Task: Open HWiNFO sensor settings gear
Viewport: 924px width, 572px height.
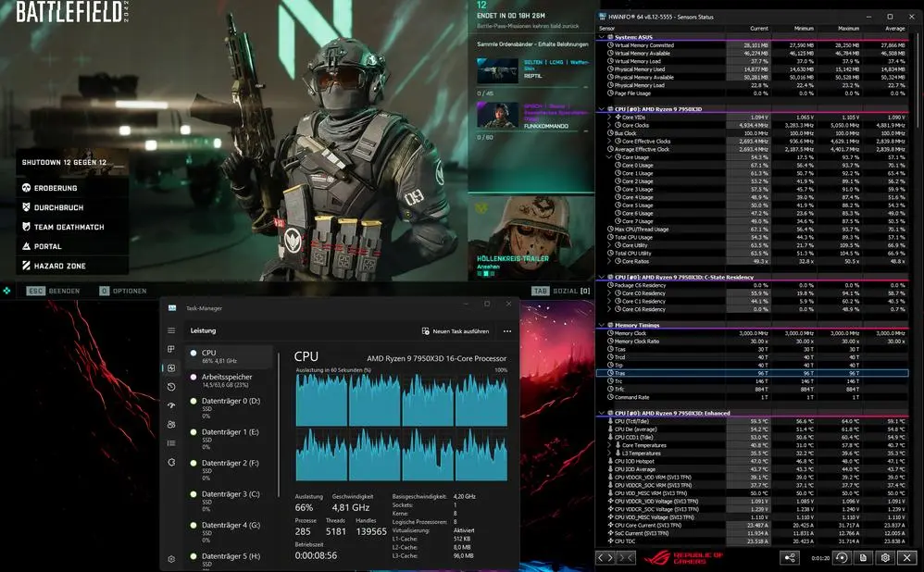Action: point(885,557)
